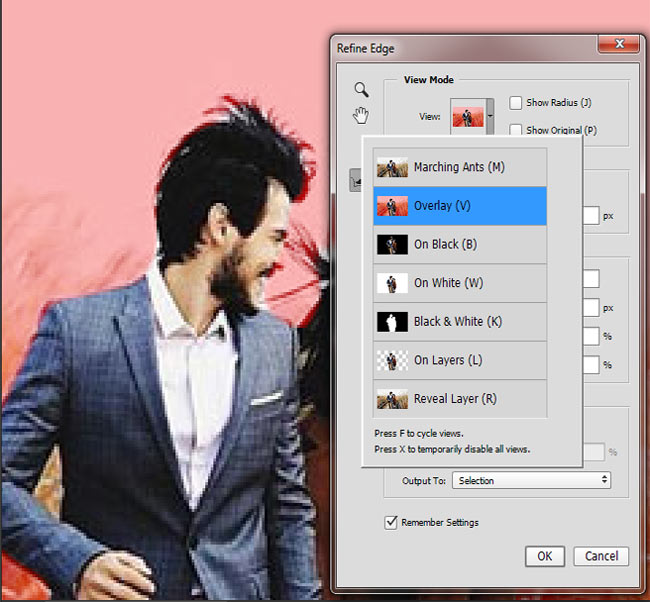Click the px input field
Screen dimensions: 650x602
tap(590, 215)
